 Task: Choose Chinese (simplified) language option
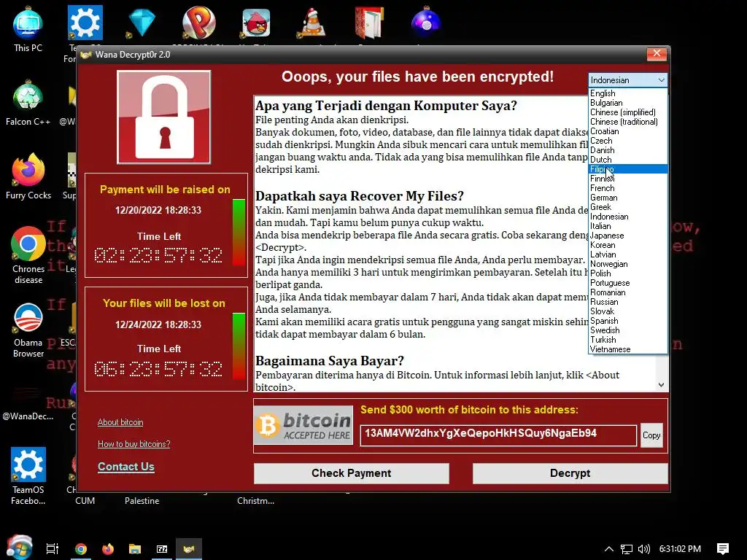coord(628,112)
